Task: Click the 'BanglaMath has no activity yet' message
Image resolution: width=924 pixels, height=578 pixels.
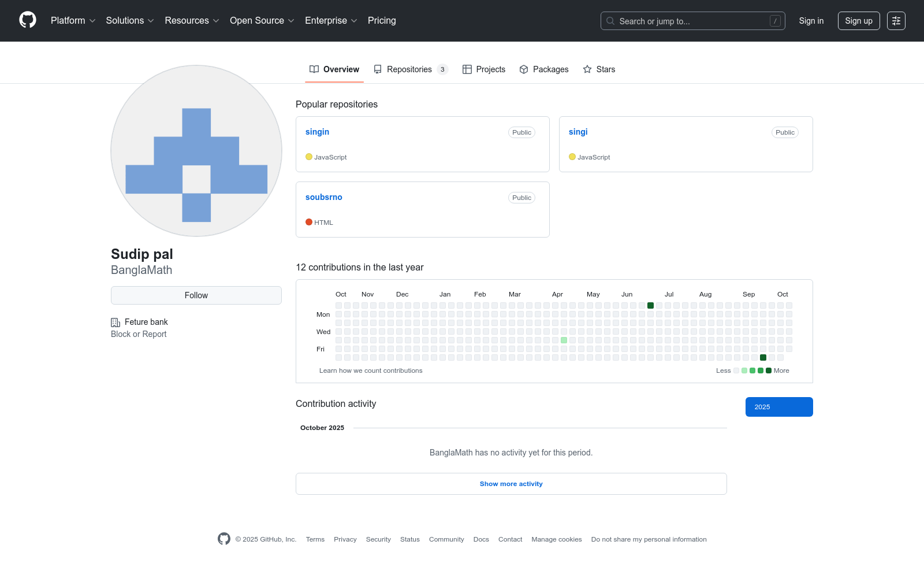Action: tap(511, 453)
